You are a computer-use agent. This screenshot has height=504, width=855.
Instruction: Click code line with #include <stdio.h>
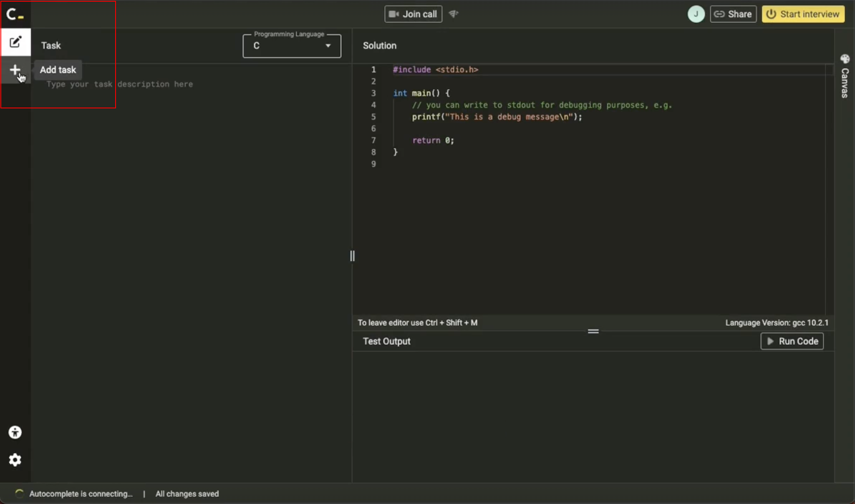(x=436, y=70)
